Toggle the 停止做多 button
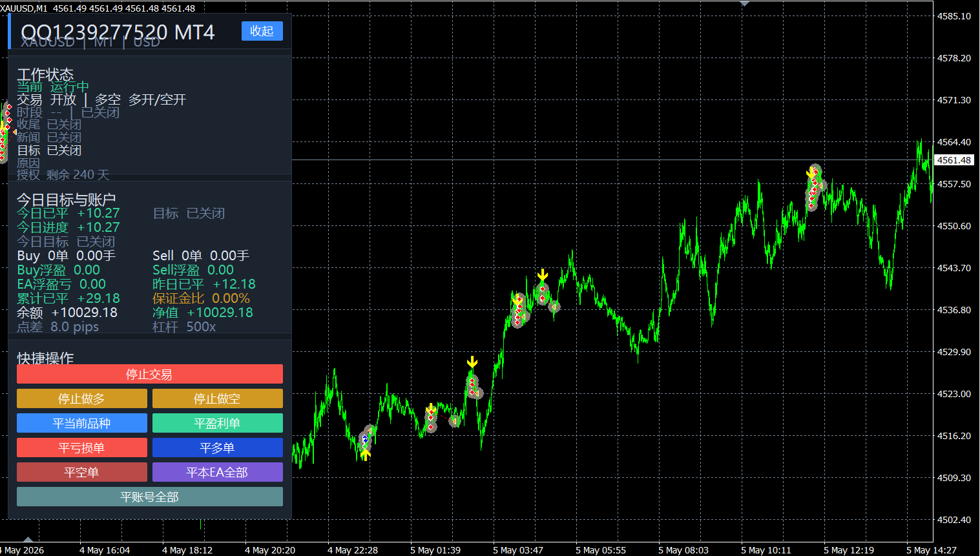Screen dimensions: 980x556 pos(82,399)
